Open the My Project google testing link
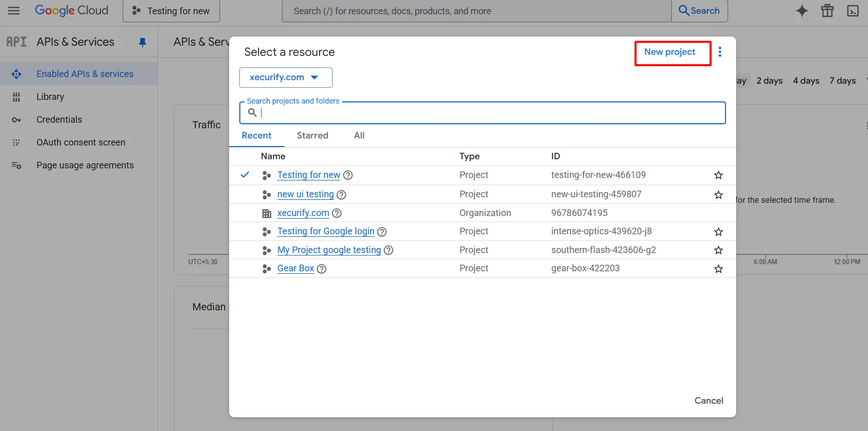Viewport: 868px width, 431px height. (329, 250)
